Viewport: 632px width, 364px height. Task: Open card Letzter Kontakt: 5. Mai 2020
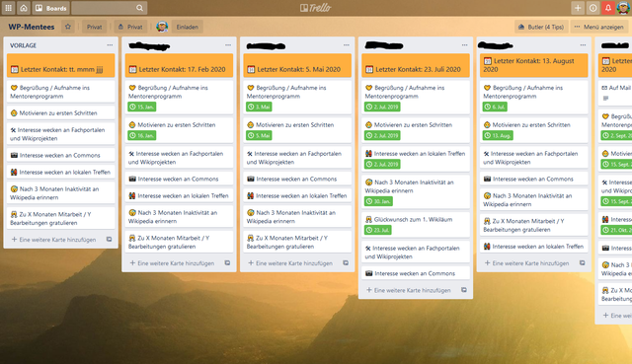point(297,65)
